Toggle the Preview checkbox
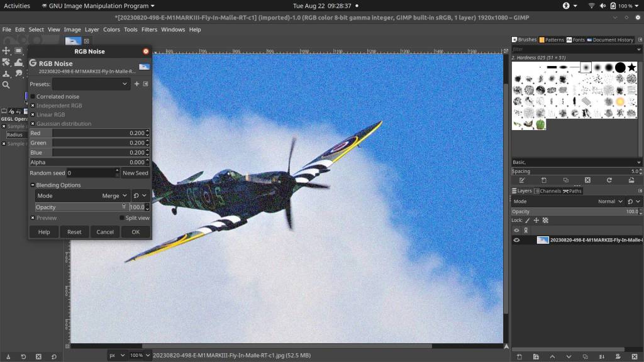 click(x=33, y=218)
